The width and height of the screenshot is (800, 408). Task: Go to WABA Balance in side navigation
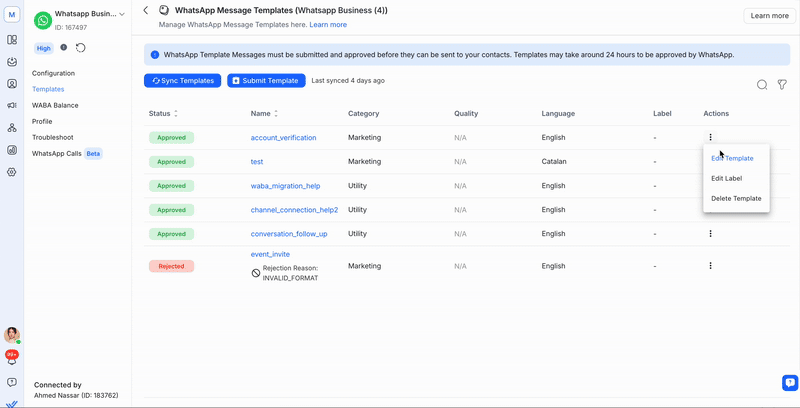(x=55, y=105)
